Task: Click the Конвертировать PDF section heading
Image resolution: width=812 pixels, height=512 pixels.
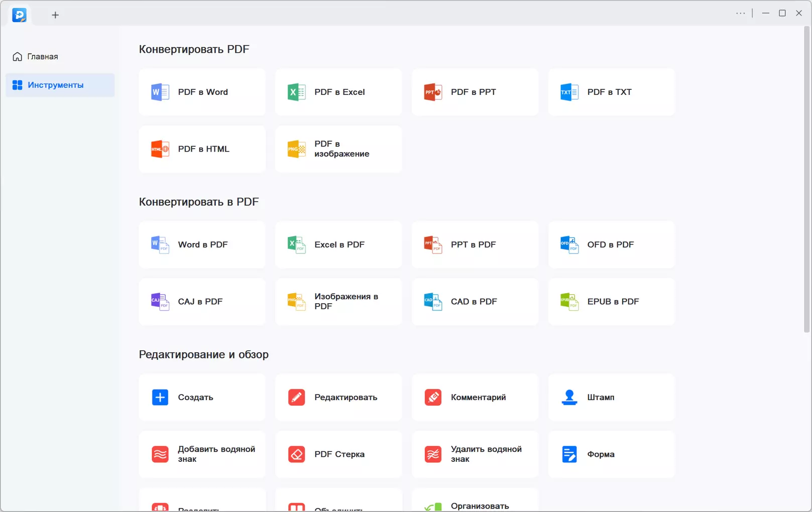Action: [x=194, y=49]
